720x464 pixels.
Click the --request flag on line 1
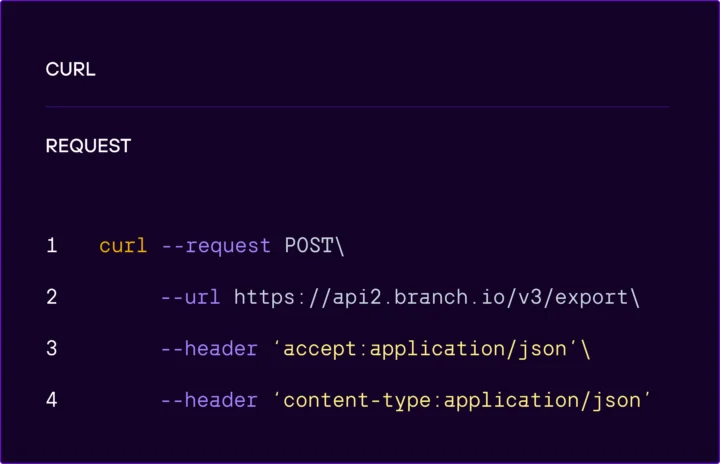tap(216, 246)
